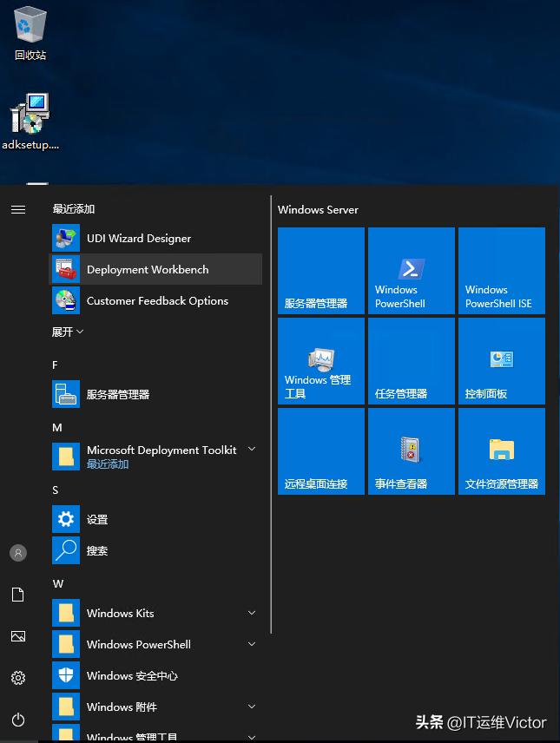Image resolution: width=560 pixels, height=743 pixels.
Task: Open 服务器管理器 tile
Action: click(321, 271)
